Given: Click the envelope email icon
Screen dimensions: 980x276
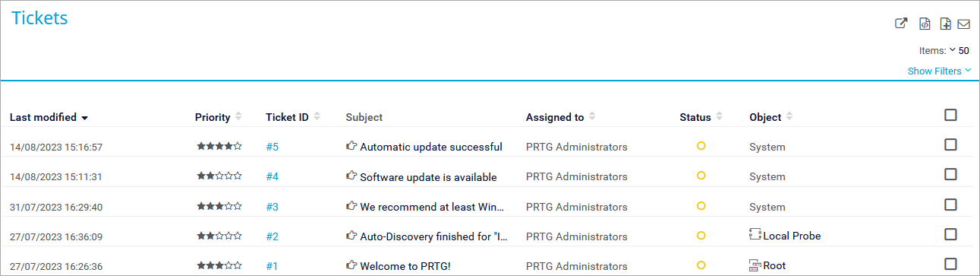Looking at the screenshot, I should point(964,24).
